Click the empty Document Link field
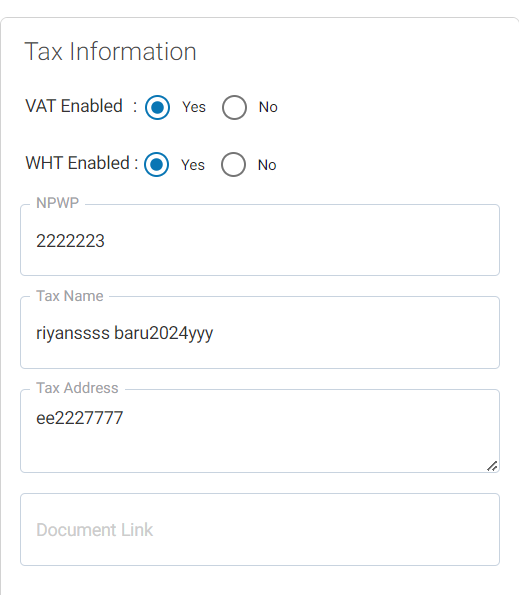 260,529
